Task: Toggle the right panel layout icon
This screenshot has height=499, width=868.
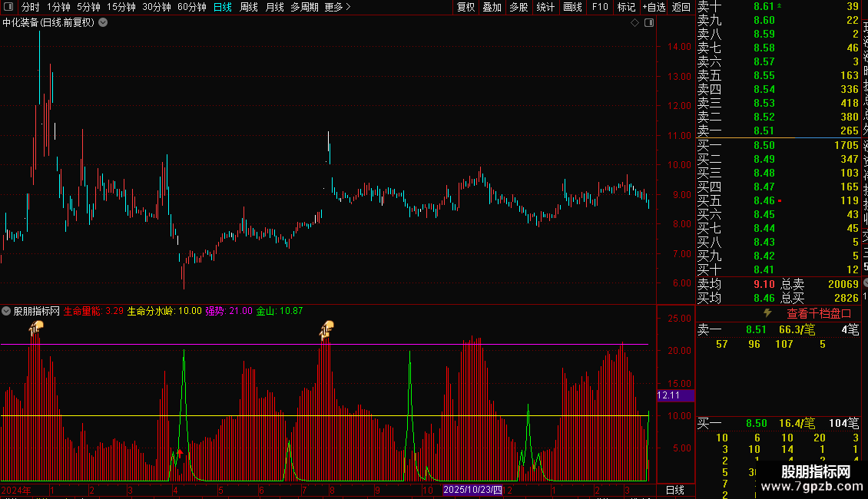Action: [649, 23]
